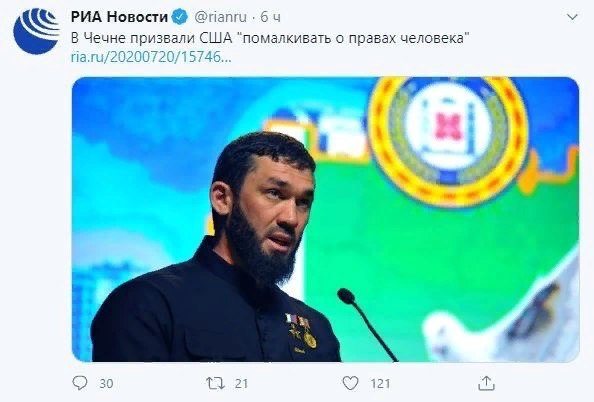Screen dimensions: 594x402
Task: Click the Chechen emblem in the photo
Action: click(x=449, y=141)
